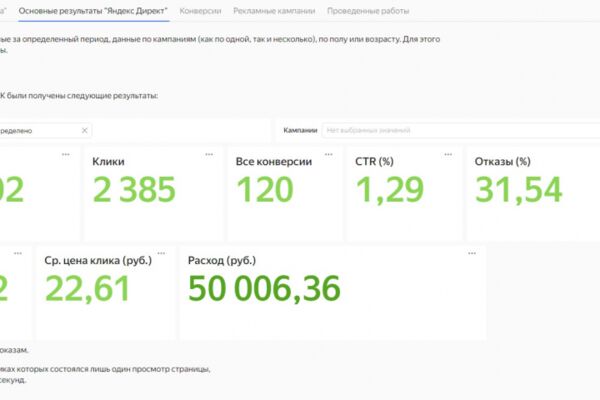600x400 pixels.
Task: Open three-dot menu on Ср. цена клика card
Action: coord(161,253)
